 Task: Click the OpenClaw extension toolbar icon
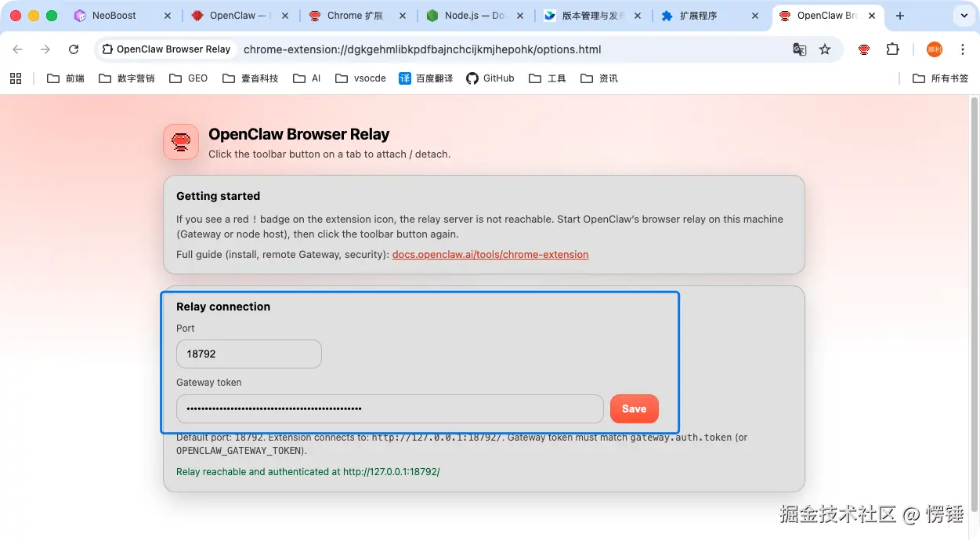864,49
